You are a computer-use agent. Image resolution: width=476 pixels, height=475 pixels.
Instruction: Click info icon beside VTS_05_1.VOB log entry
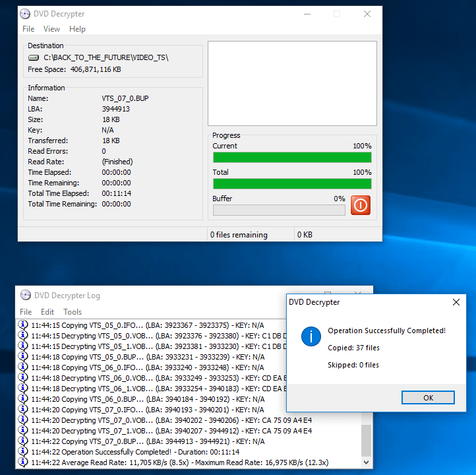(x=23, y=346)
